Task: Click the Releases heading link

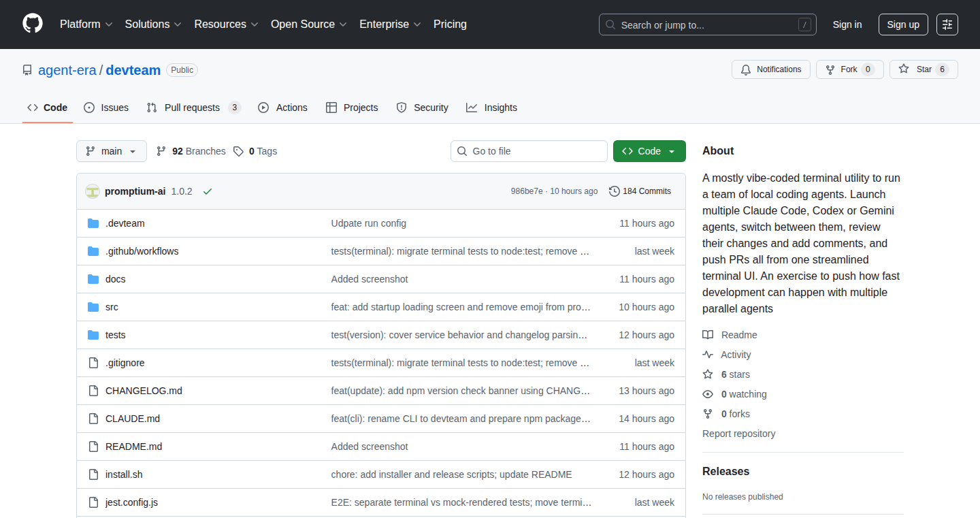Action: coord(725,471)
